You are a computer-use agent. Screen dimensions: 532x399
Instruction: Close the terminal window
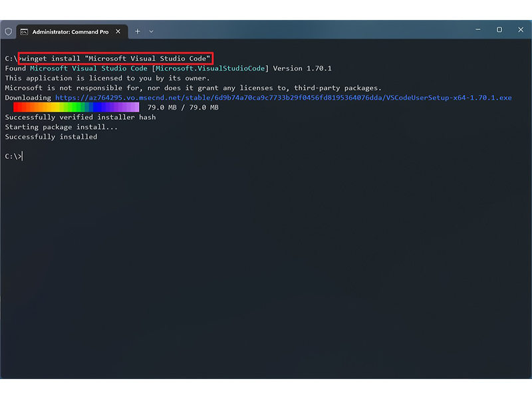click(521, 30)
